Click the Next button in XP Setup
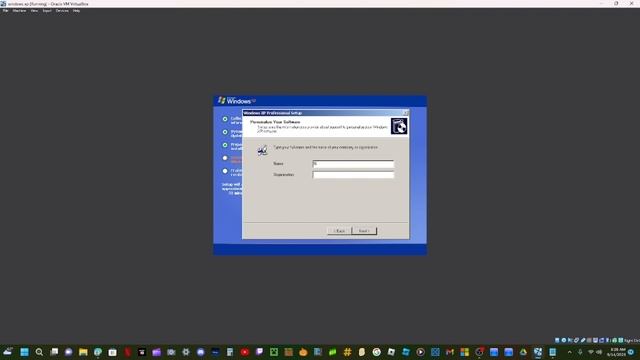 click(364, 231)
